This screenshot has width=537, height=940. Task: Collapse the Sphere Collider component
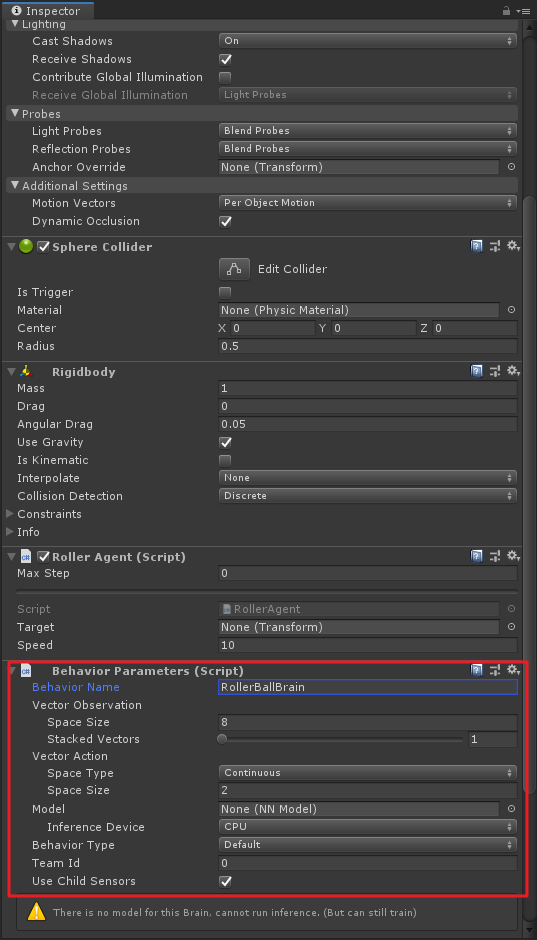tap(11, 246)
